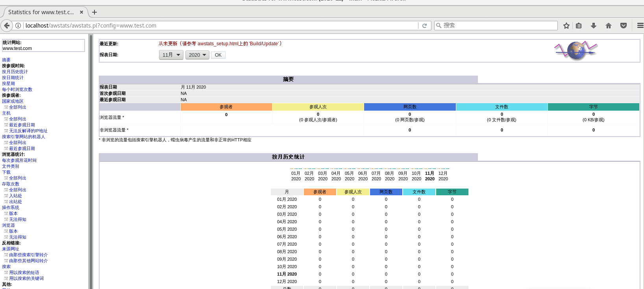Click the 11月 2020 row in monthly table
Screen dimensions: 644x289
pos(370,274)
